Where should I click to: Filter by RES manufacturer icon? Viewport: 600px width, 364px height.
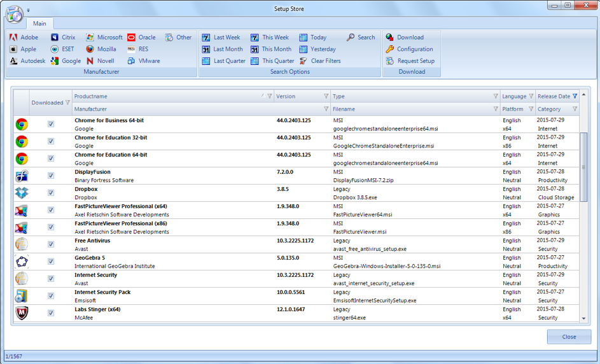[131, 49]
